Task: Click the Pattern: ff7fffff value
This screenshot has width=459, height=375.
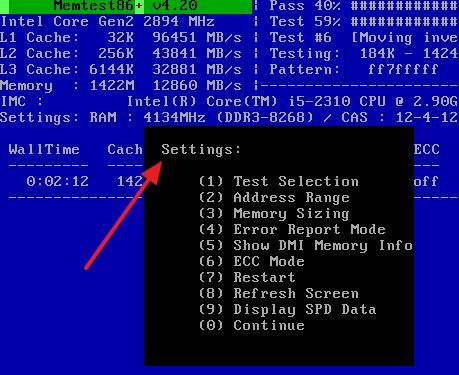Action: point(403,70)
